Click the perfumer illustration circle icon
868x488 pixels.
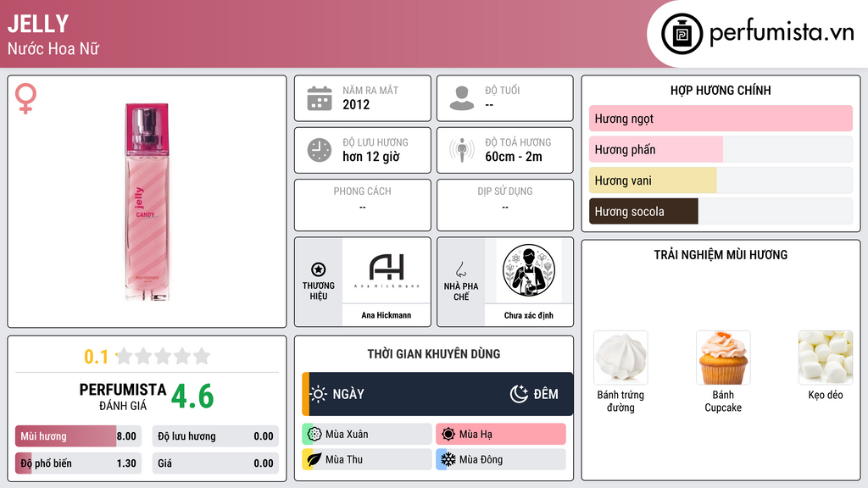point(529,270)
